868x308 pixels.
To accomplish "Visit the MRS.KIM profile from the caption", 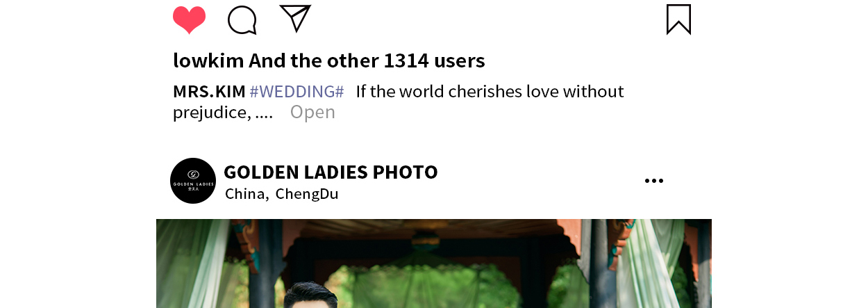I will tap(209, 92).
